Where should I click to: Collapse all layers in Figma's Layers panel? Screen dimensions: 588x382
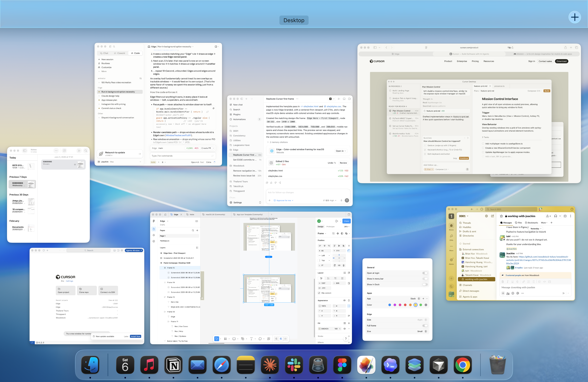[197, 248]
